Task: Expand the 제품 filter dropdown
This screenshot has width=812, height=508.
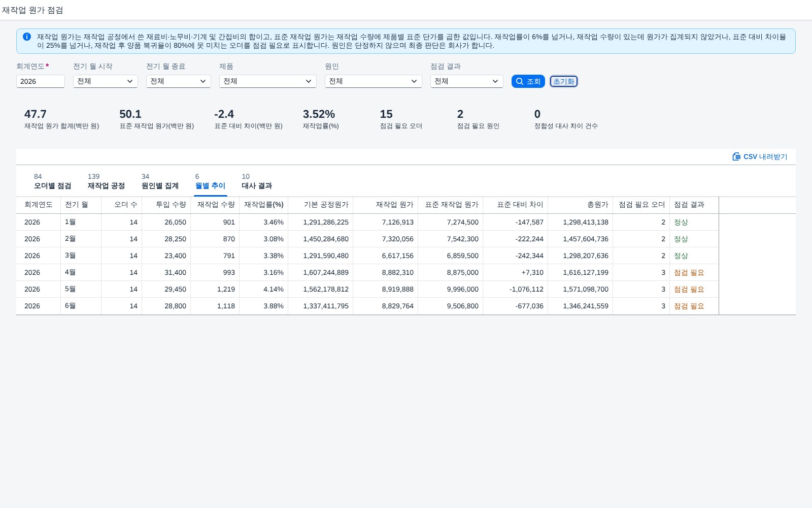Action: pyautogui.click(x=268, y=81)
